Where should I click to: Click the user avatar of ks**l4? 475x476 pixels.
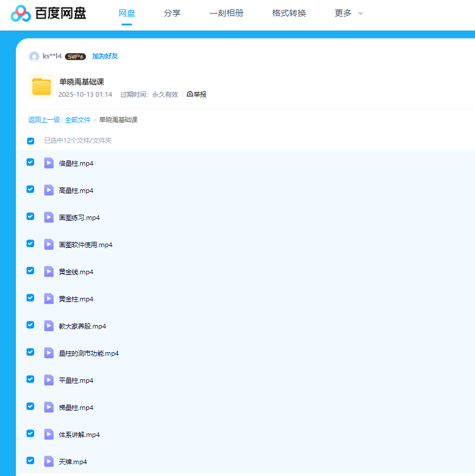[x=34, y=56]
